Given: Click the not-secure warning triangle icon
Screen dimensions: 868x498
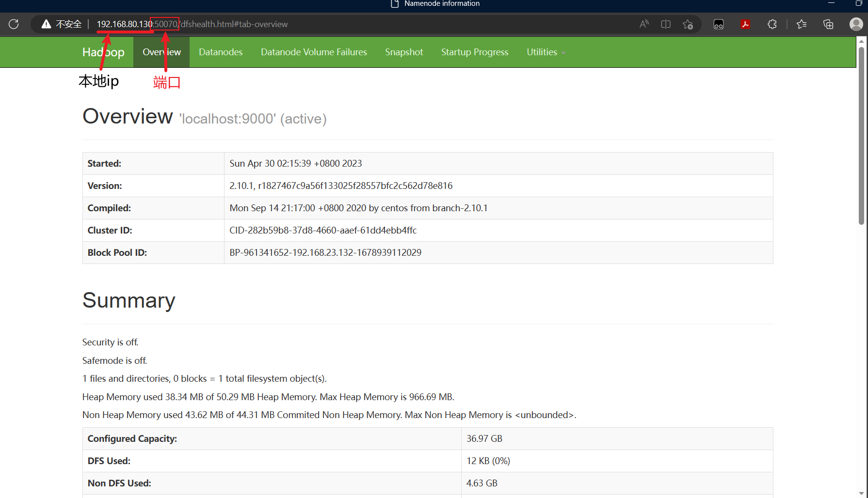Looking at the screenshot, I should tap(46, 24).
